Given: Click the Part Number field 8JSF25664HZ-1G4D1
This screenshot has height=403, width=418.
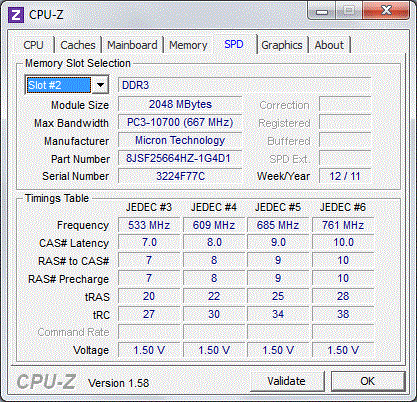Looking at the screenshot, I should (180, 158).
